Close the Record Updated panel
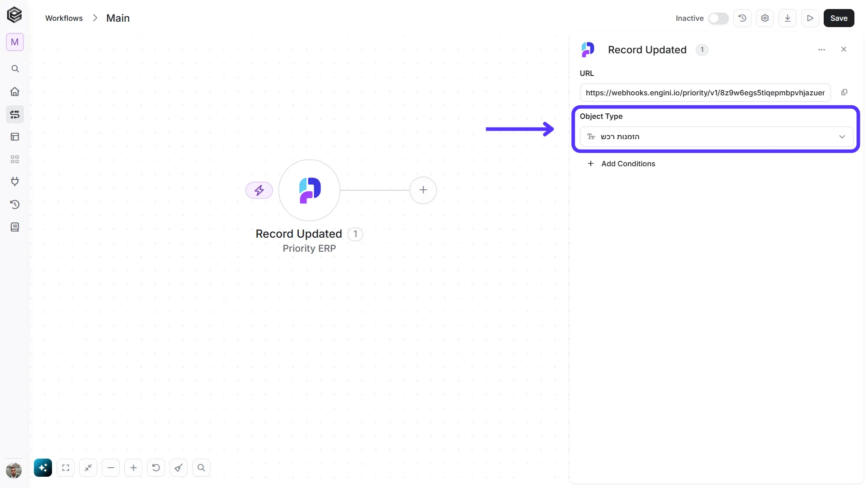Image resolution: width=868 pixels, height=488 pixels. point(844,49)
